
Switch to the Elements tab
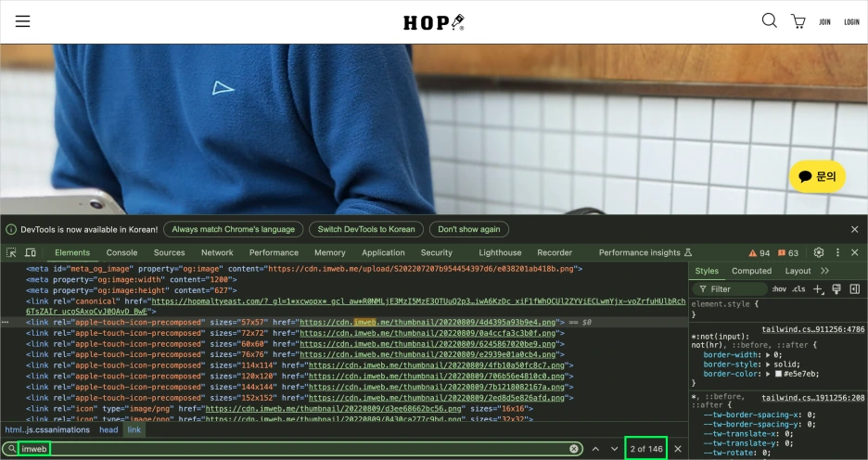72,252
